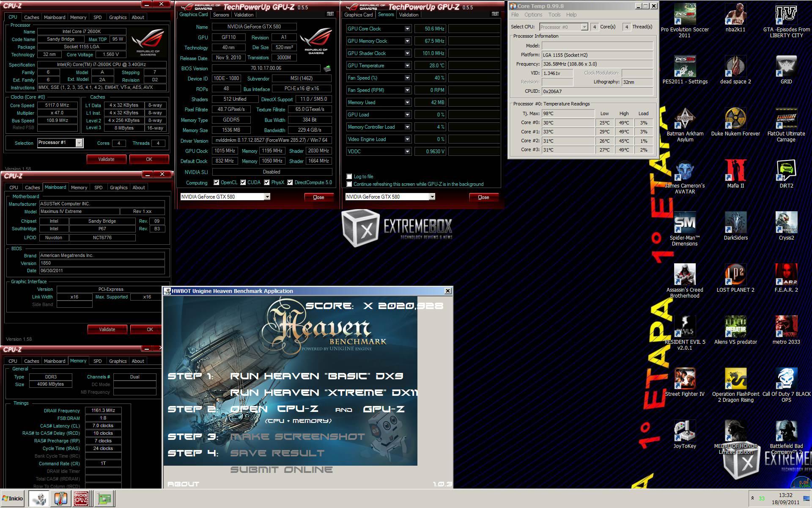812x508 pixels.
Task: Click Validate button in CPU-Z CPU window
Action: point(106,159)
